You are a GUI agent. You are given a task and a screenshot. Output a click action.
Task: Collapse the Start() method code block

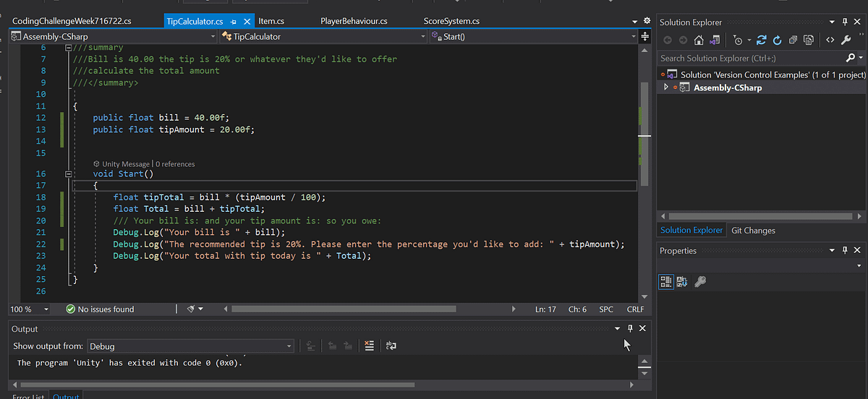pos(69,174)
